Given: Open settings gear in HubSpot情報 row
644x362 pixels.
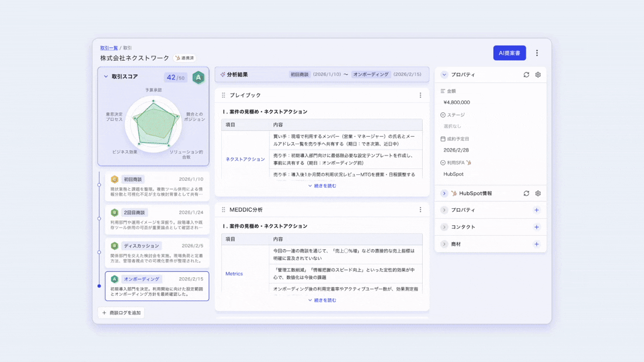Looking at the screenshot, I should click(x=538, y=194).
